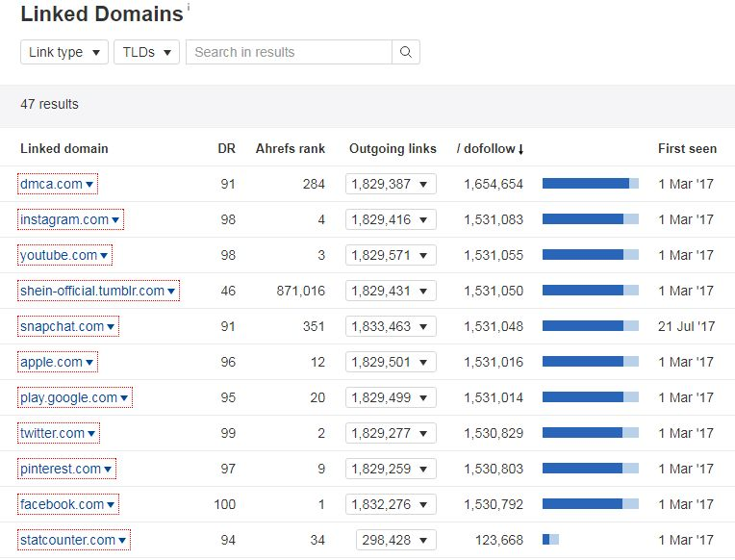Click dofollow ratio bar for statcounter.com
Viewport: 735px width, 560px height.
click(x=551, y=540)
